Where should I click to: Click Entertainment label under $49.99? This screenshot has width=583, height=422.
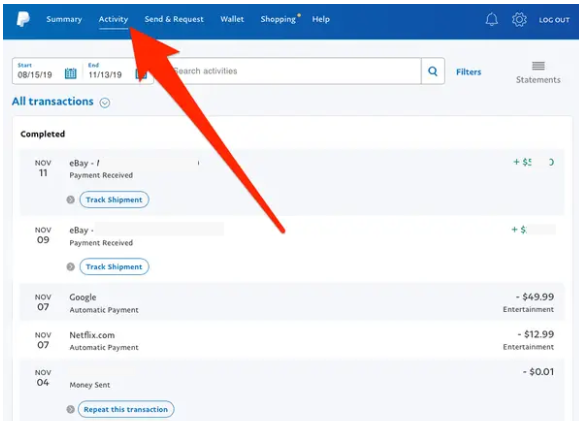click(x=528, y=309)
